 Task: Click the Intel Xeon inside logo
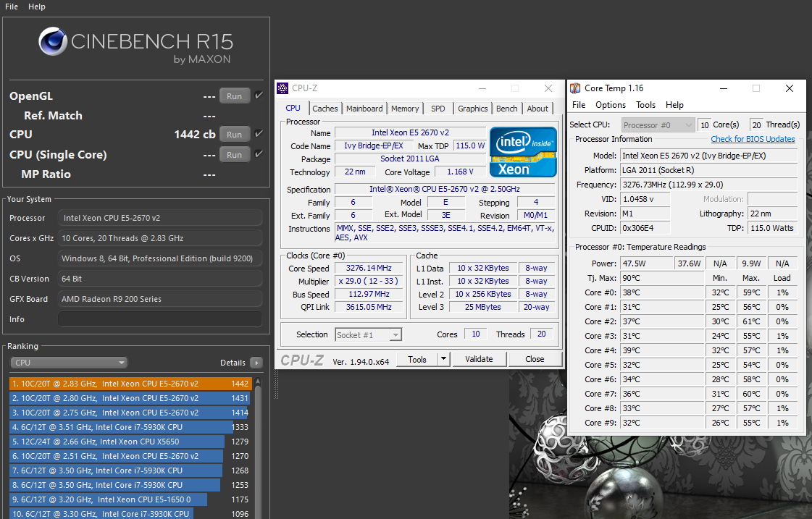tap(523, 152)
